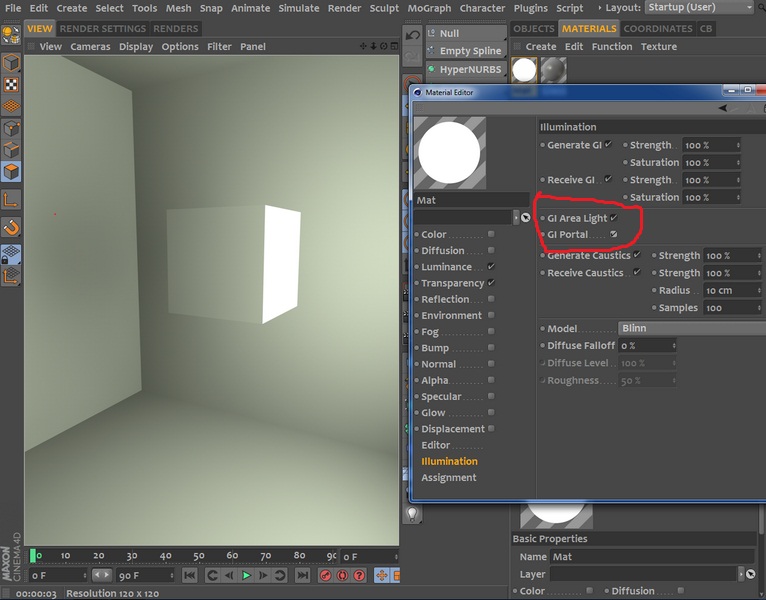Image resolution: width=766 pixels, height=600 pixels.
Task: Jump to the timeline end button
Action: tap(302, 575)
